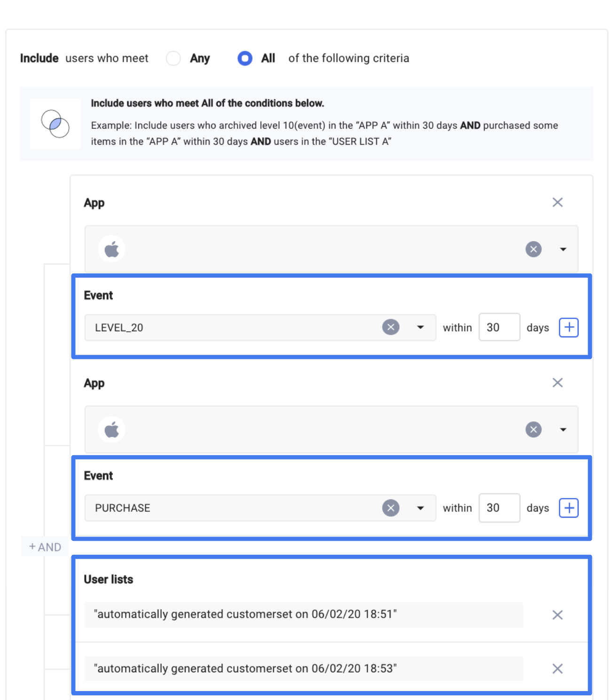
Task: Remove the 18:53 customerset user list
Action: point(558,669)
